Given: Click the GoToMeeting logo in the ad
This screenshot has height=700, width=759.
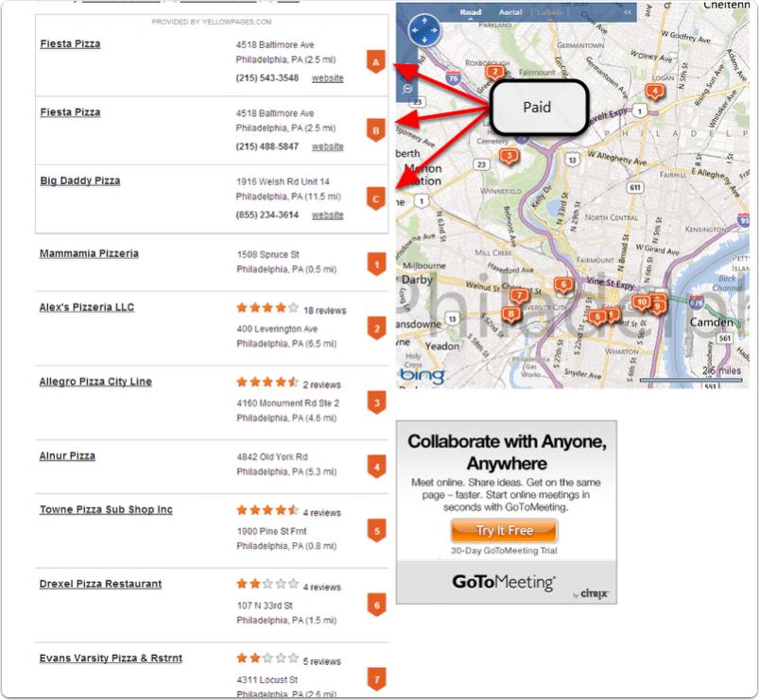Looking at the screenshot, I should point(504,582).
